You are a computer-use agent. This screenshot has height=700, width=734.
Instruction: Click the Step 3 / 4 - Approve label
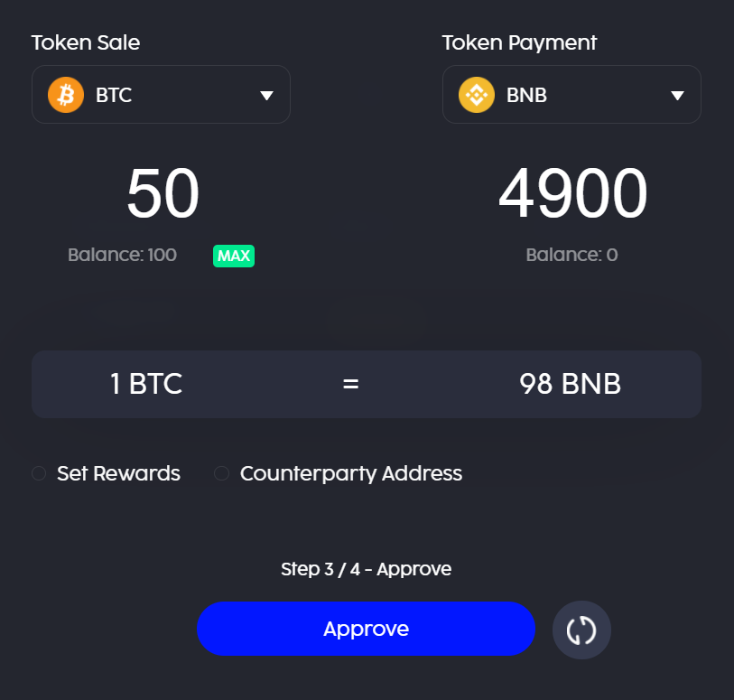[x=366, y=569]
